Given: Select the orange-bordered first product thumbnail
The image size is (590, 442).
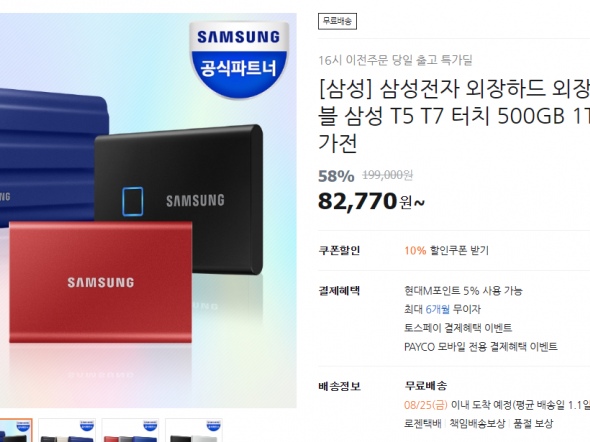Looking at the screenshot, I should [x=15, y=430].
